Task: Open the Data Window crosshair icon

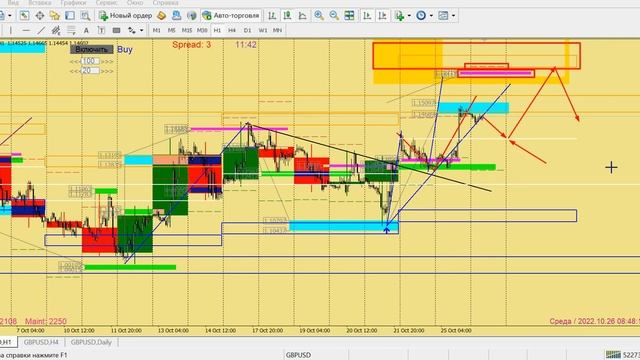Action: pos(40,16)
